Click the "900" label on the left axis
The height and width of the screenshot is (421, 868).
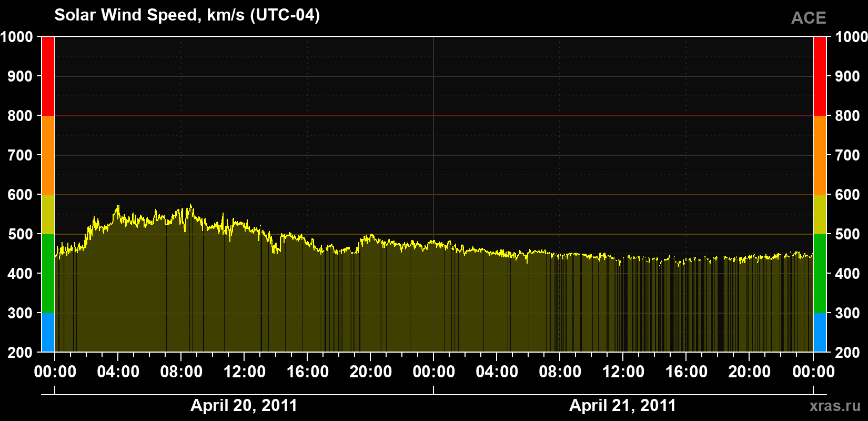coord(21,76)
